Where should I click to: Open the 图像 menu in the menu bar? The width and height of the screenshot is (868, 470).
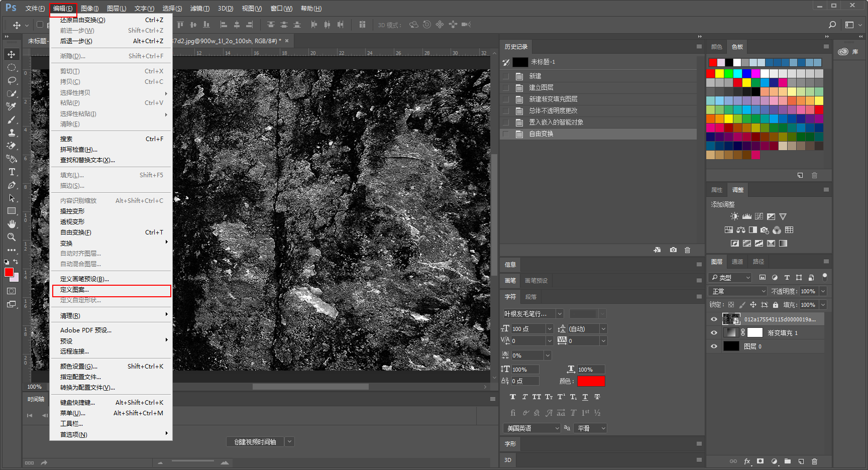[x=90, y=9]
